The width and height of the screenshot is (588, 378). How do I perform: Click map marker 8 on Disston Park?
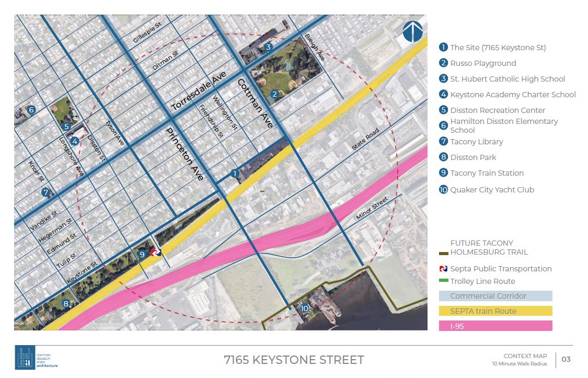click(66, 303)
